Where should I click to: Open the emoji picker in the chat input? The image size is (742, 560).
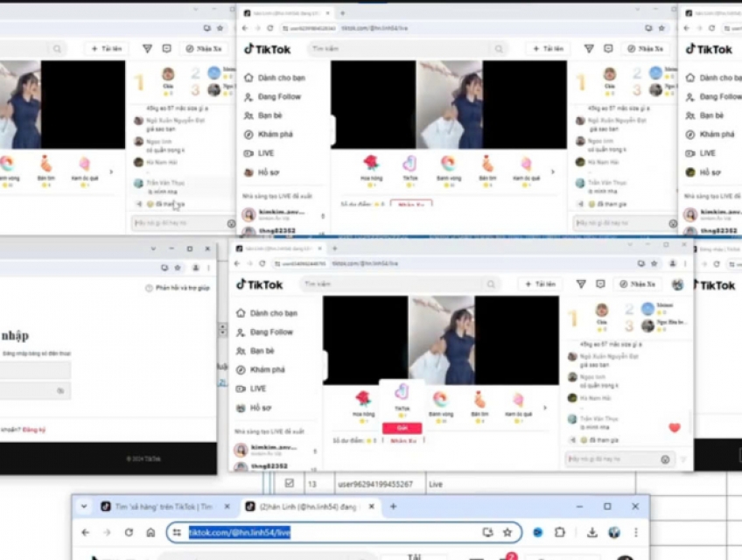pyautogui.click(x=665, y=458)
